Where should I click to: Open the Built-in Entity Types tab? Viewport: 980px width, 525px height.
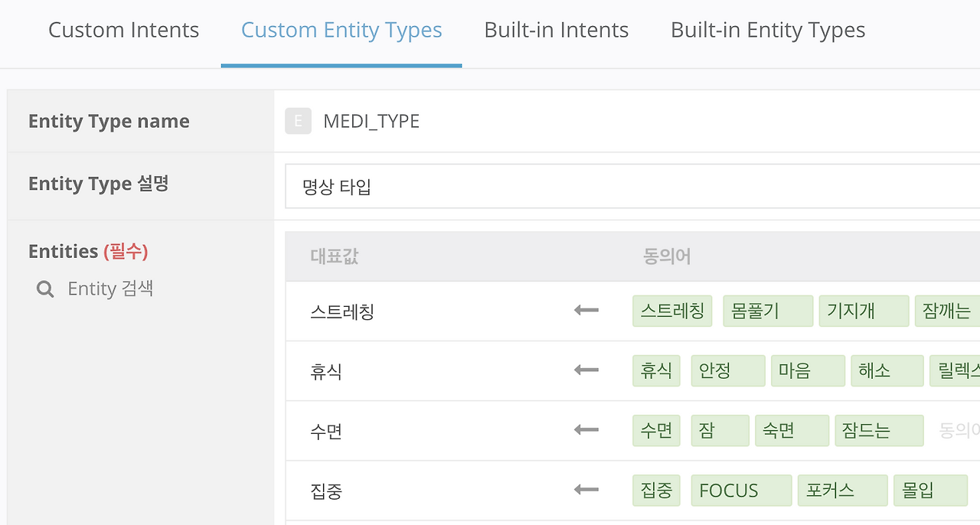click(767, 31)
